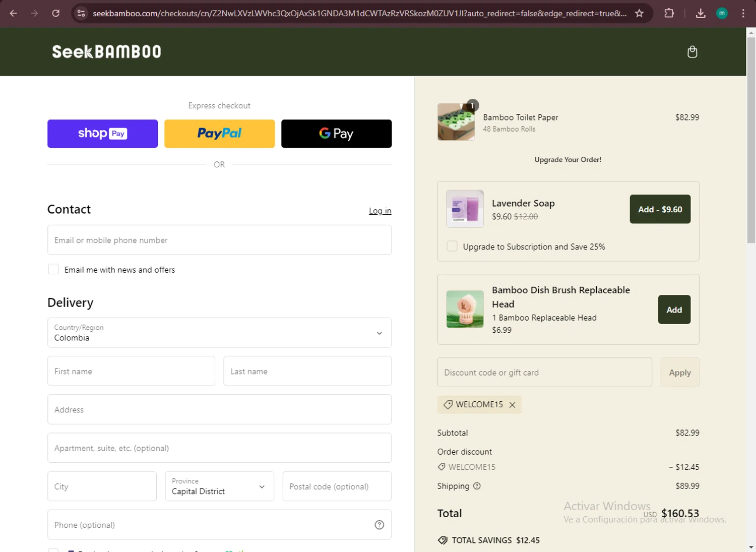Bookmark this page with the star
This screenshot has width=756, height=552.
point(639,13)
